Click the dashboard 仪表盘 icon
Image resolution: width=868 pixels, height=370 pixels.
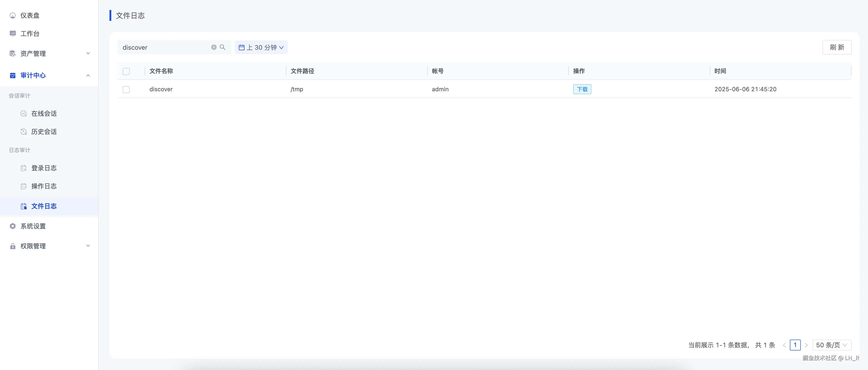[13, 15]
